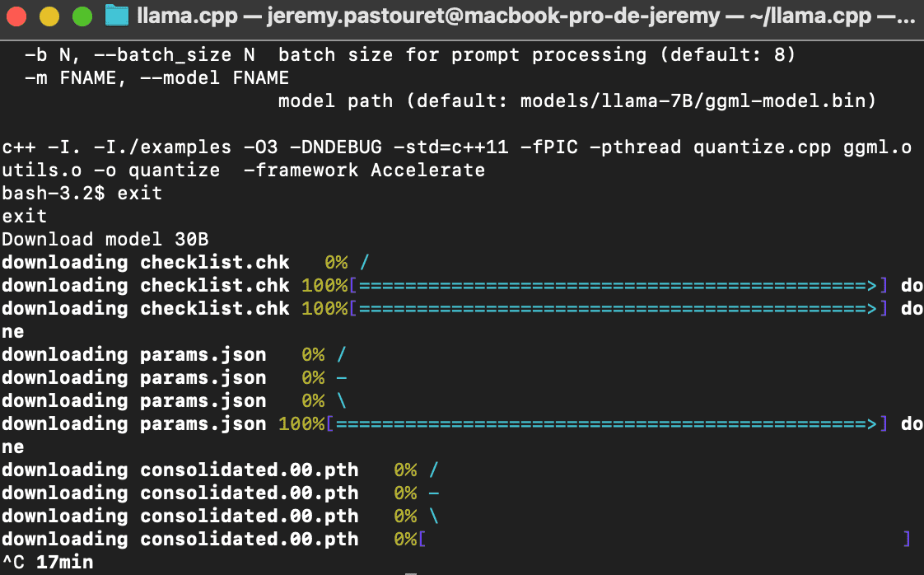This screenshot has width=924, height=575.
Task: Maximize the terminal with the green button
Action: click(x=82, y=15)
